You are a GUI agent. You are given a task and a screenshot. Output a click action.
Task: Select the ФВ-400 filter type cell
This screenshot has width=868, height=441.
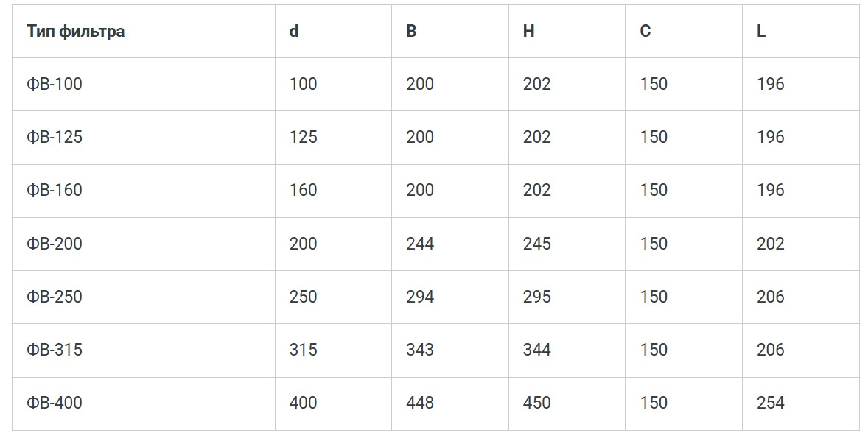pyautogui.click(x=55, y=403)
